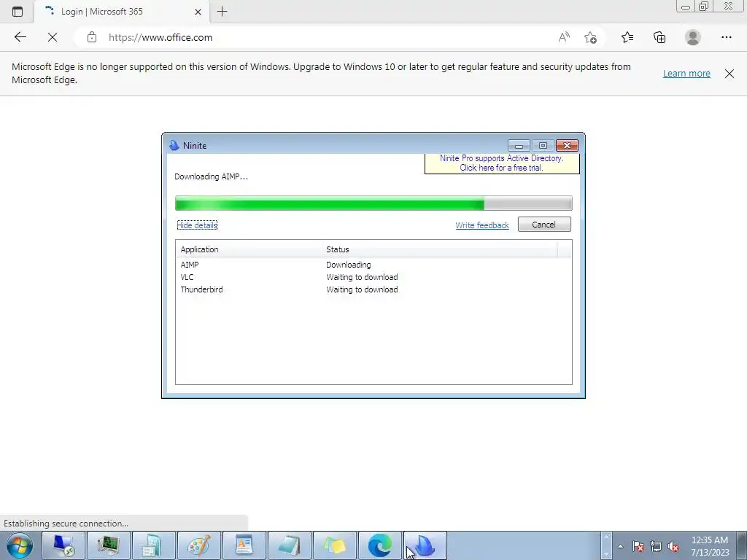The height and width of the screenshot is (560, 747).
Task: Click the Ninite icon in dialog title bar
Action: 174,146
